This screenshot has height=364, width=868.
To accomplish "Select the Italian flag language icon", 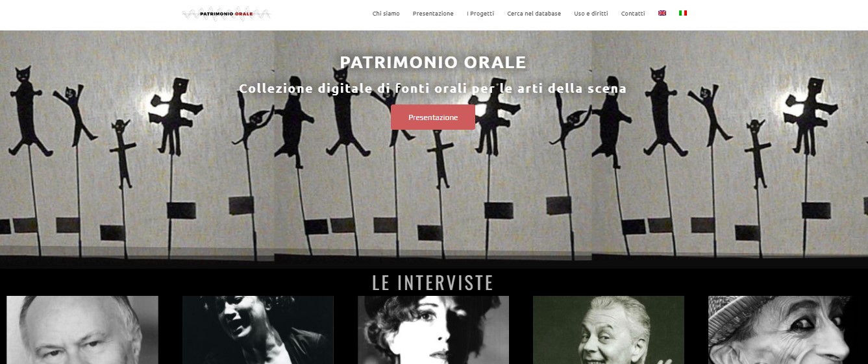I will (683, 13).
